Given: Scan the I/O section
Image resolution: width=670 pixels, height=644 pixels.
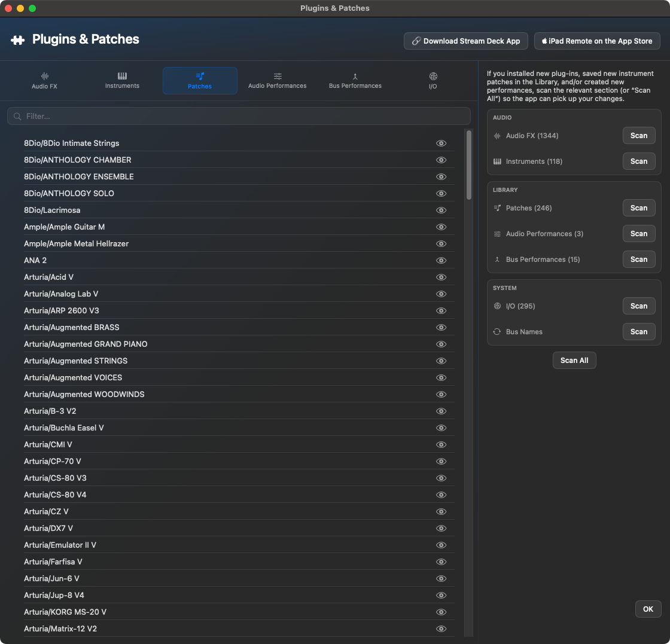Looking at the screenshot, I should point(639,306).
